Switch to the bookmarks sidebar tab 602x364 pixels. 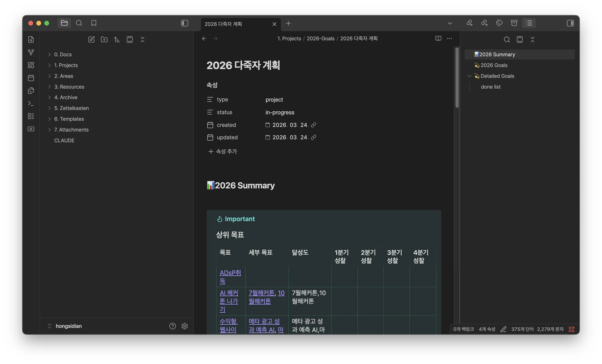94,23
